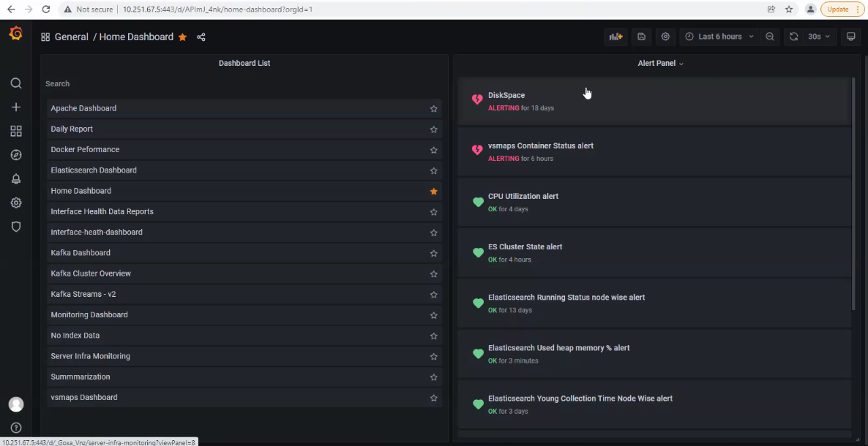868x446 pixels.
Task: Go back with browser back arrow
Action: (11, 10)
